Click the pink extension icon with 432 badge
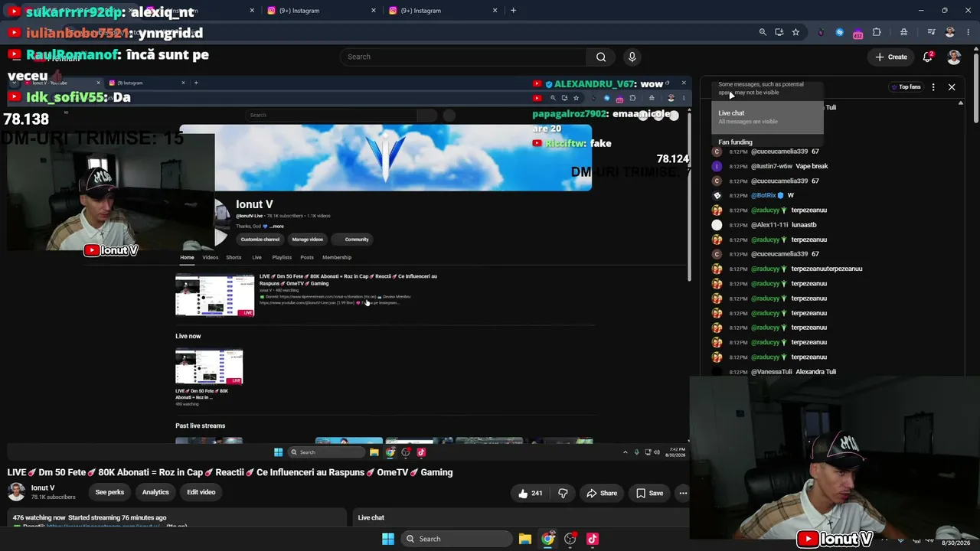980x551 pixels. (857, 33)
